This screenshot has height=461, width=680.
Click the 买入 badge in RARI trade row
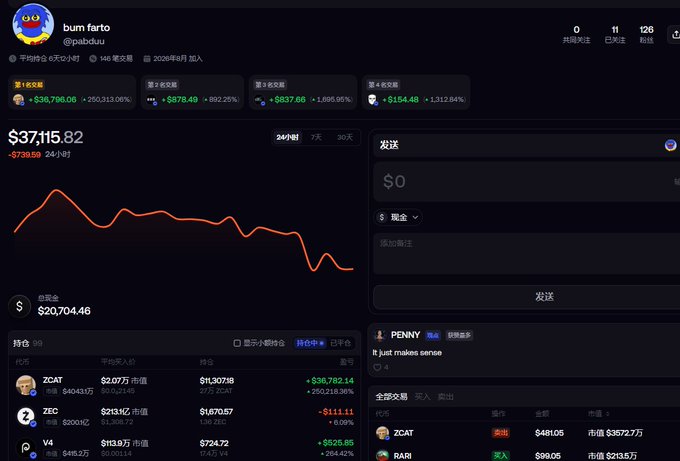[x=500, y=456]
